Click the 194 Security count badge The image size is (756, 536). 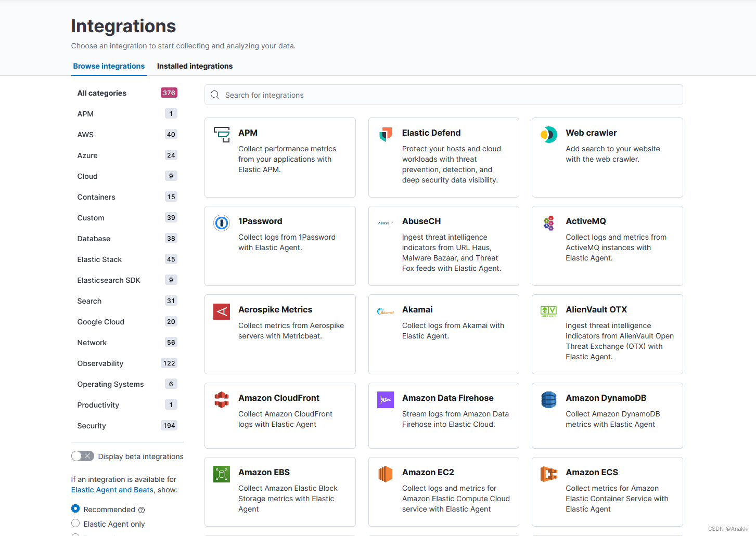click(169, 426)
